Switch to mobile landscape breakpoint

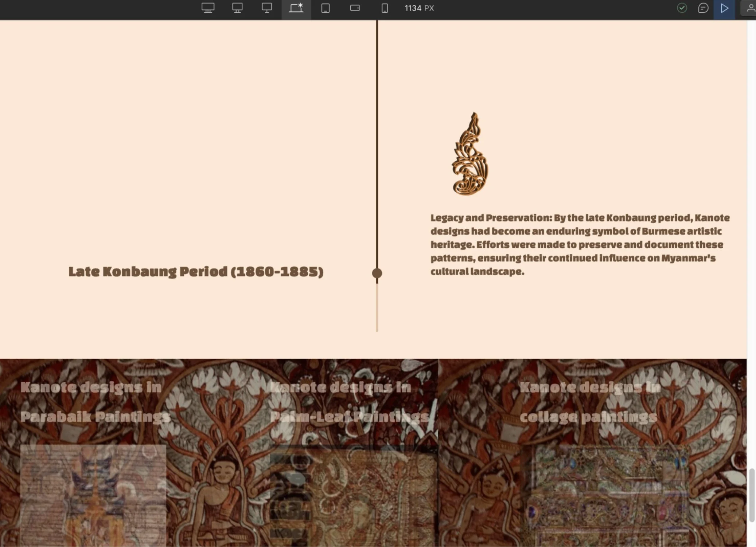pos(355,8)
